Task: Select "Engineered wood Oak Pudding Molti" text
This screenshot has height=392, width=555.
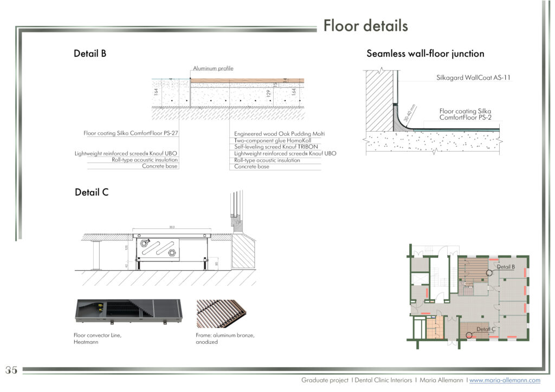Action: point(279,134)
